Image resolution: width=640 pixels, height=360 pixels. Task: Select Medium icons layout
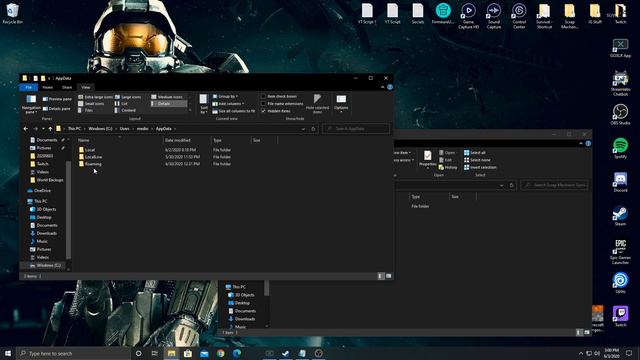(167, 97)
